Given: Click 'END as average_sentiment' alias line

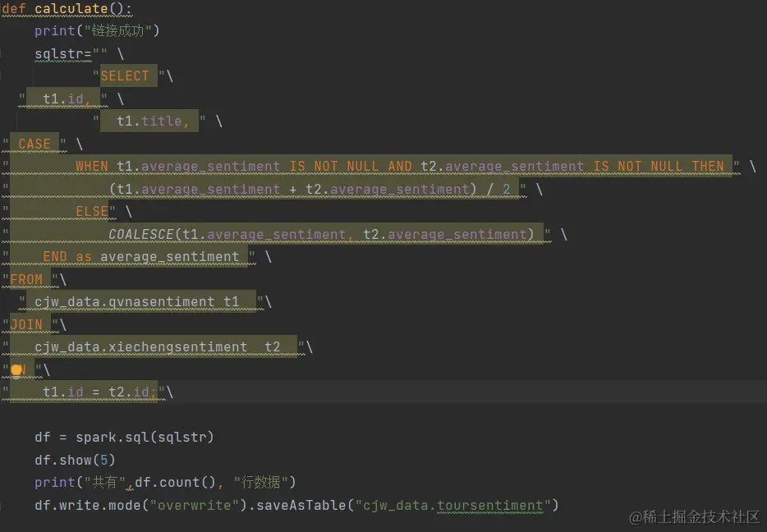Looking at the screenshot, I should point(141,257).
